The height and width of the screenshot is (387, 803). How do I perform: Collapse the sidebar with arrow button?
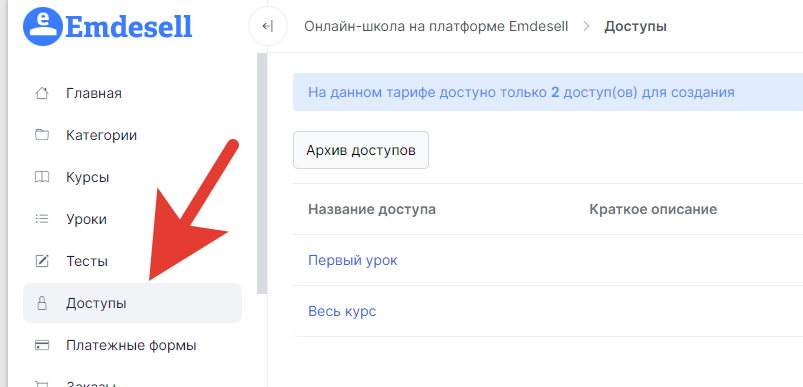267,26
